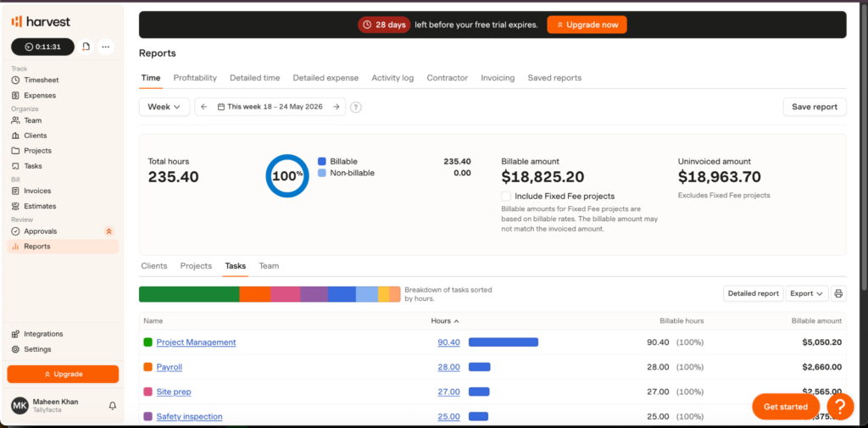Click the 90.40 hours link
Screen dimensions: 868x428
(x=449, y=342)
